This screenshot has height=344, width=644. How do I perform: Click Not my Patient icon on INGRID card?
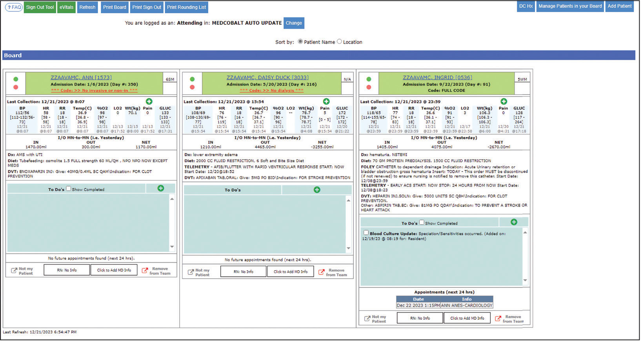[367, 318]
